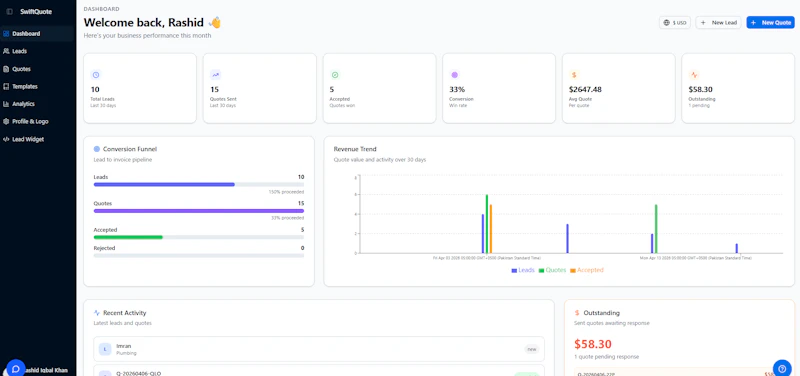This screenshot has width=800, height=376.
Task: Click the checkmark icon on Accepted card
Action: (x=335, y=75)
